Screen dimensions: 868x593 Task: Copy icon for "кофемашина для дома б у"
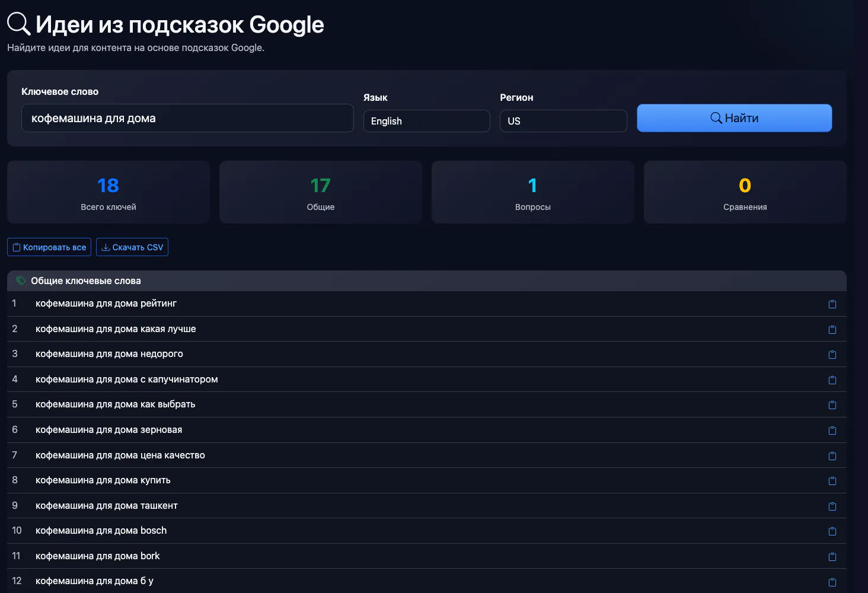832,582
